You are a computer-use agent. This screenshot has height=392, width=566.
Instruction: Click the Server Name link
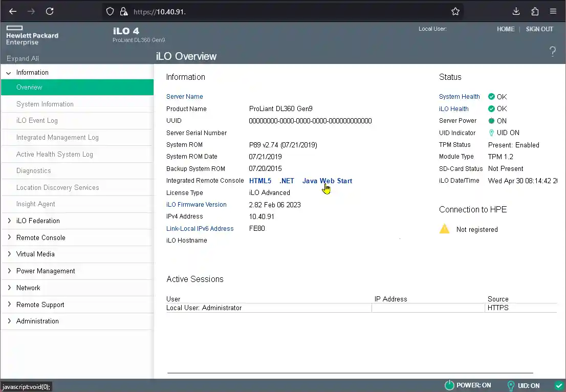[184, 96]
